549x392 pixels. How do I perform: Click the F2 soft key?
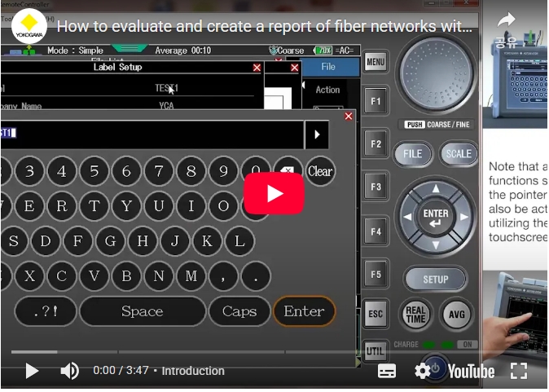tap(376, 143)
